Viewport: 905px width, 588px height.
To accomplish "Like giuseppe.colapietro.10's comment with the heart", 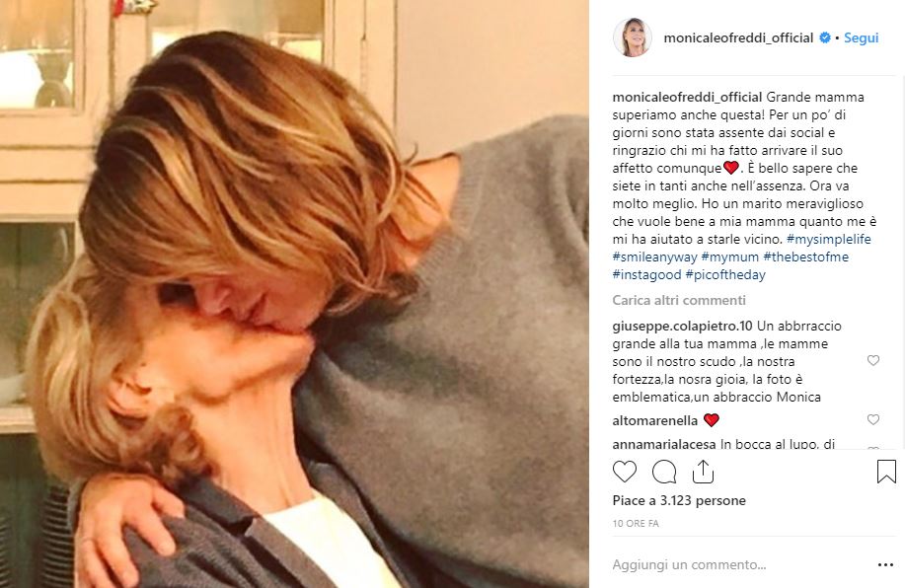I will (x=873, y=361).
